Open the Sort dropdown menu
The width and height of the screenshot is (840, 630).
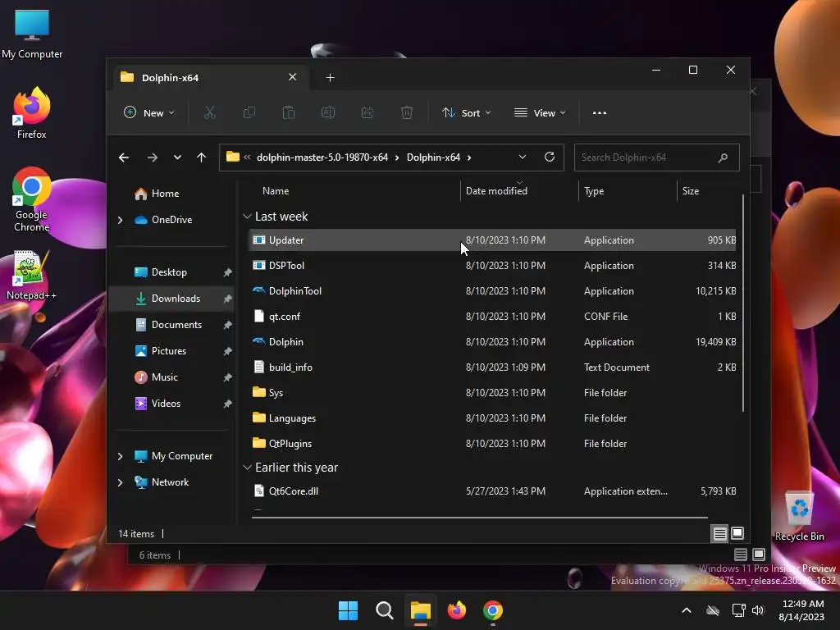[x=466, y=113]
